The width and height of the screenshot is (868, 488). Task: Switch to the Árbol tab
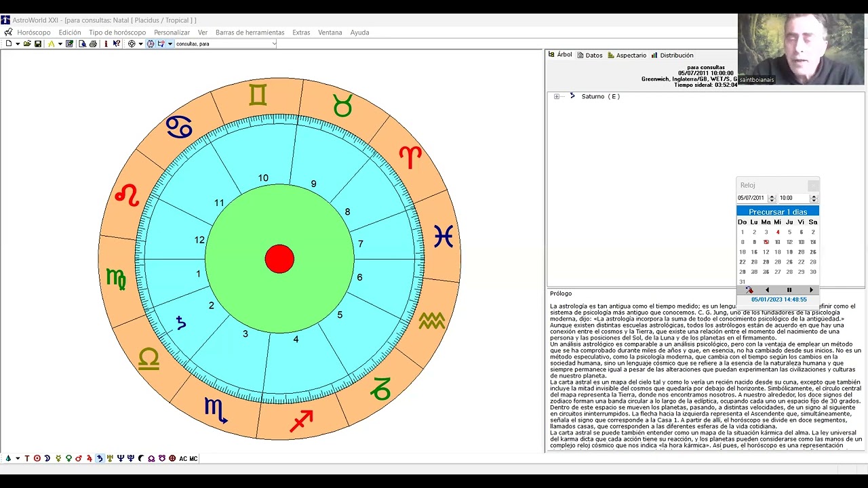(560, 55)
